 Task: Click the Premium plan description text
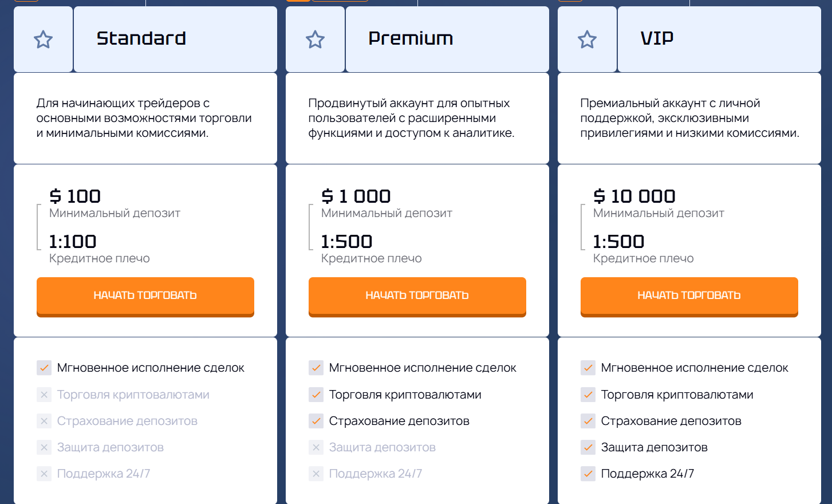411,118
